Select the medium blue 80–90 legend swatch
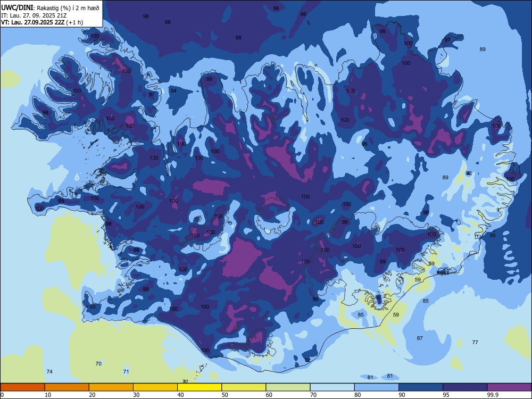This screenshot has height=399, width=532. click(377, 387)
